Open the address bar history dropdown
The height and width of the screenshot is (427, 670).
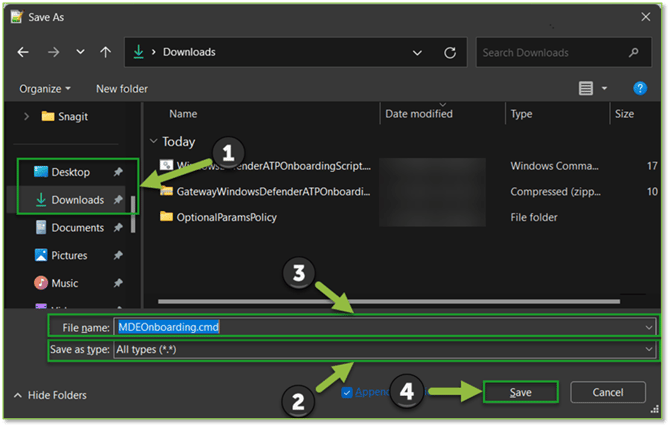click(x=417, y=52)
